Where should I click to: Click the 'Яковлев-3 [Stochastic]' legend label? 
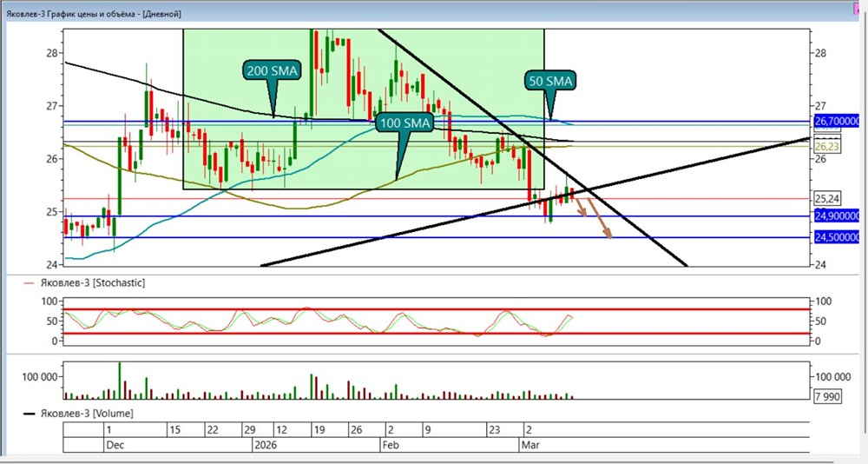tap(93, 282)
